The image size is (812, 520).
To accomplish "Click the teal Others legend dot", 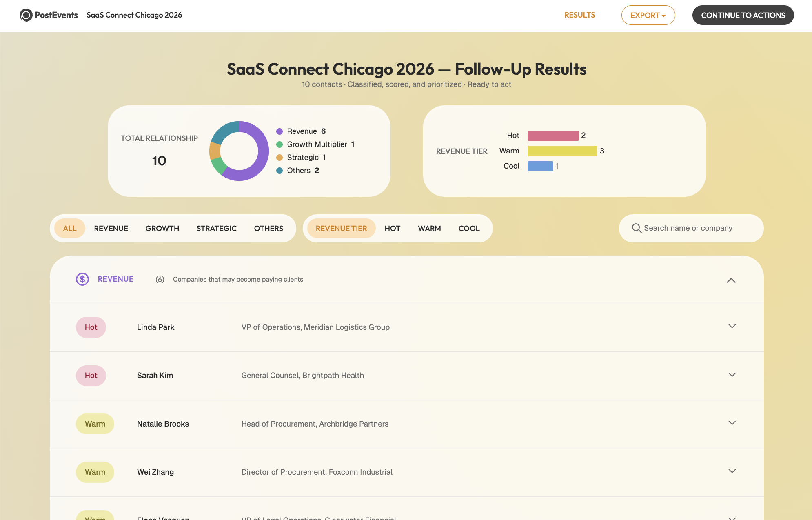I will coord(280,171).
